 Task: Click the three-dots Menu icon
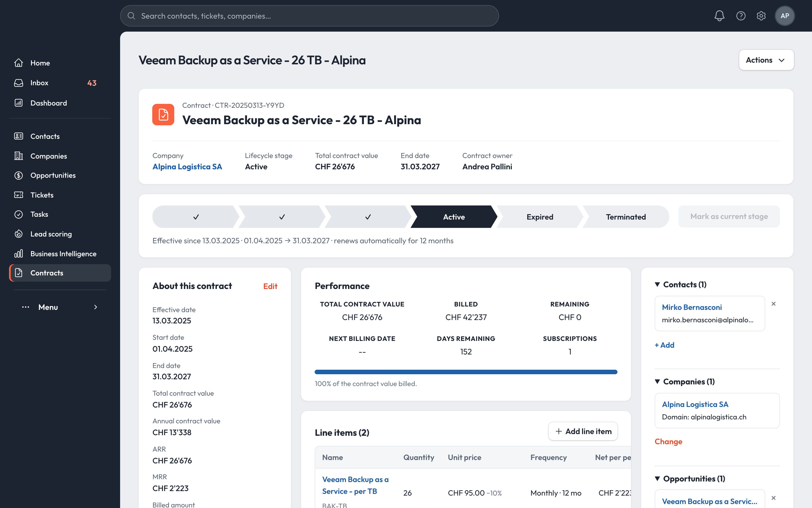(25, 307)
